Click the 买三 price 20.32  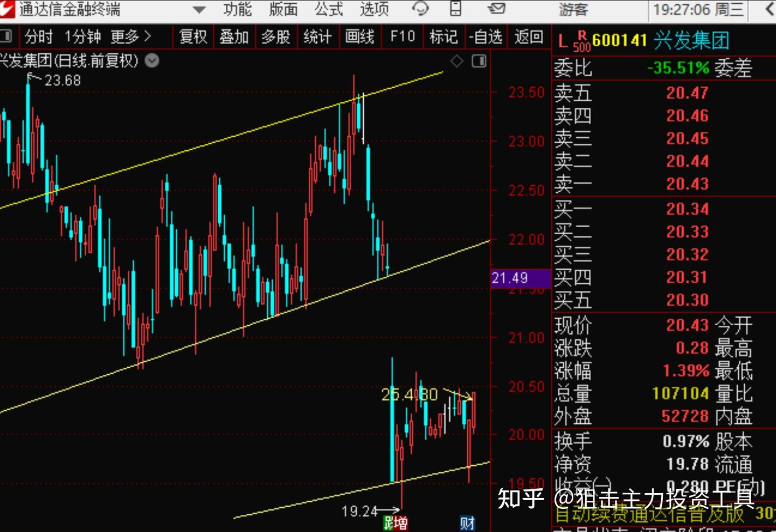688,254
